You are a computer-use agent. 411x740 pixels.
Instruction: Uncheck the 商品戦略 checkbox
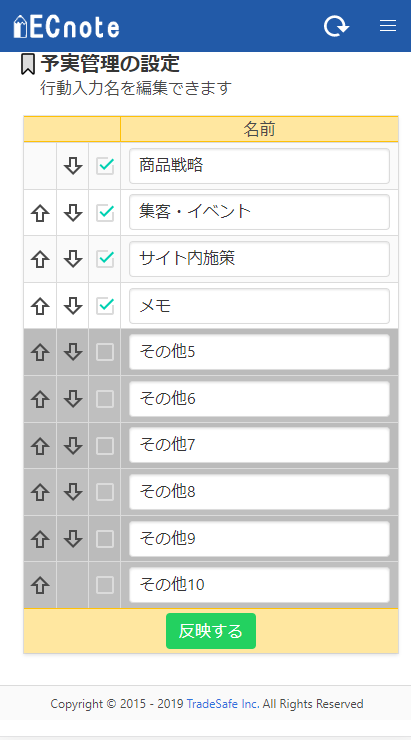pyautogui.click(x=105, y=166)
